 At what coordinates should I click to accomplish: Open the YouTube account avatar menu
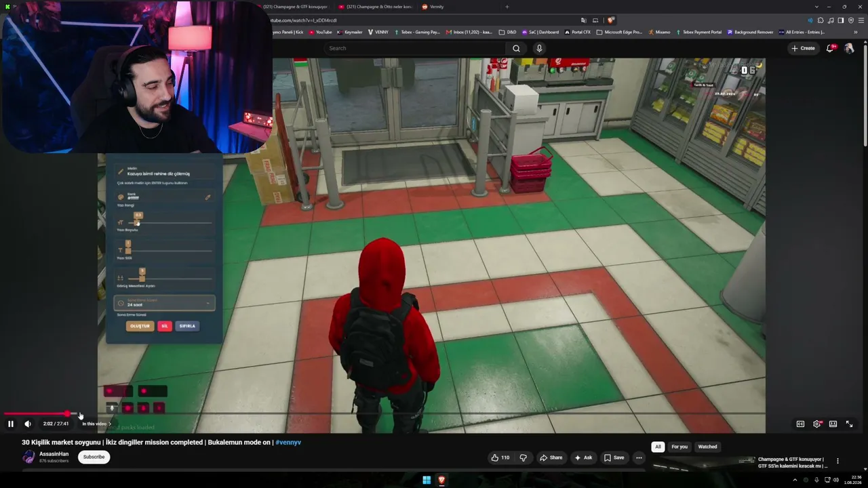[849, 48]
